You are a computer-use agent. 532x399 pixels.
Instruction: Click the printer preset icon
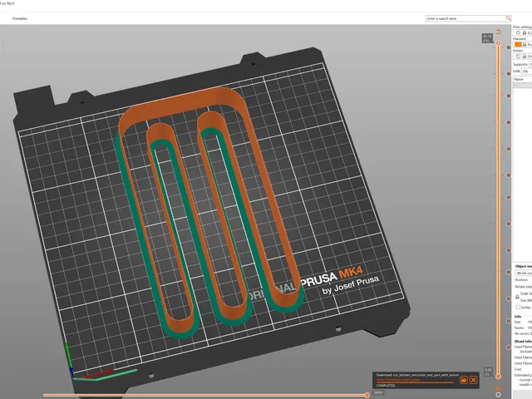(518, 57)
